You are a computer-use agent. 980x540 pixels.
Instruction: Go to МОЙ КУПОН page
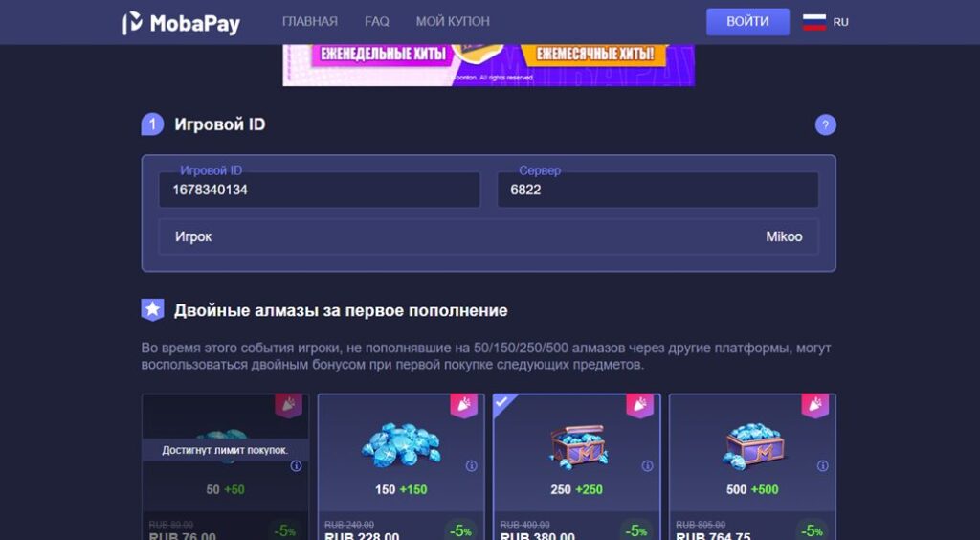(453, 22)
